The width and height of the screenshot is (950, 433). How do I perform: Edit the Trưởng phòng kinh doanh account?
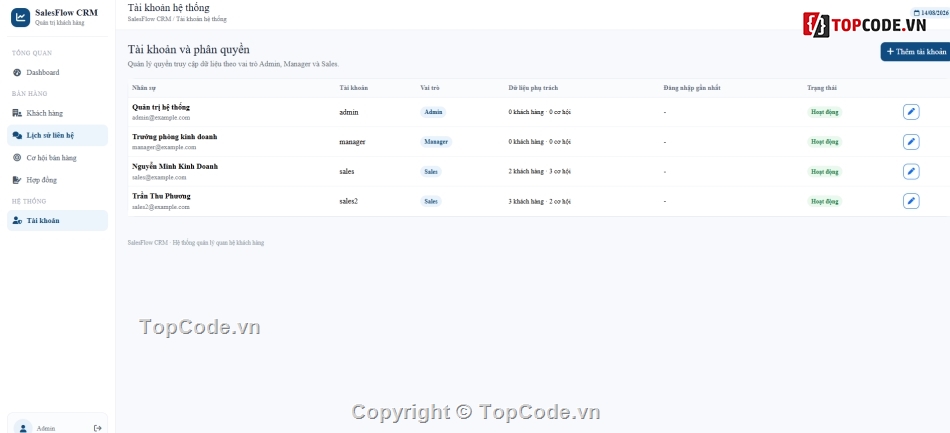(911, 142)
